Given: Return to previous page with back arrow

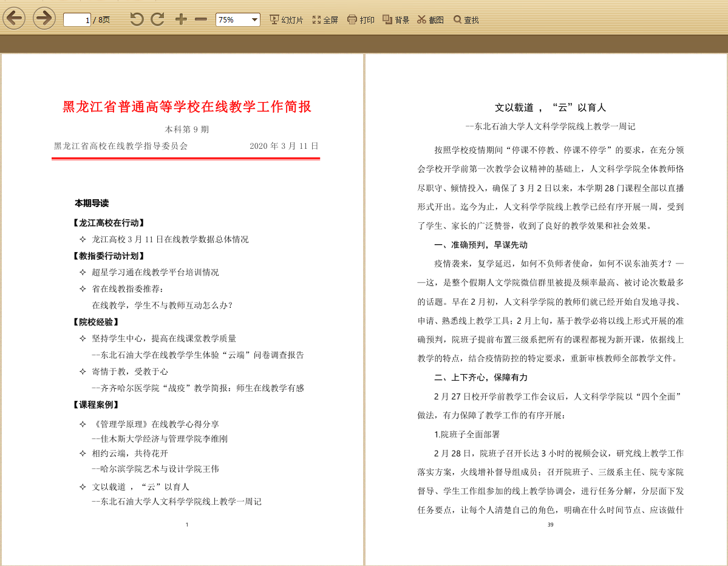Looking at the screenshot, I should (x=13, y=18).
